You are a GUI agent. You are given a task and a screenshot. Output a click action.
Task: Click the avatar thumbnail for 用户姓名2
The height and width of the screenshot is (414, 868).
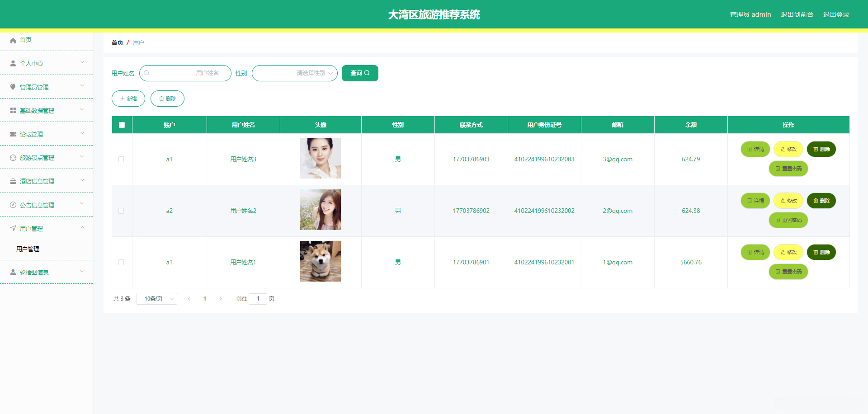(x=321, y=210)
